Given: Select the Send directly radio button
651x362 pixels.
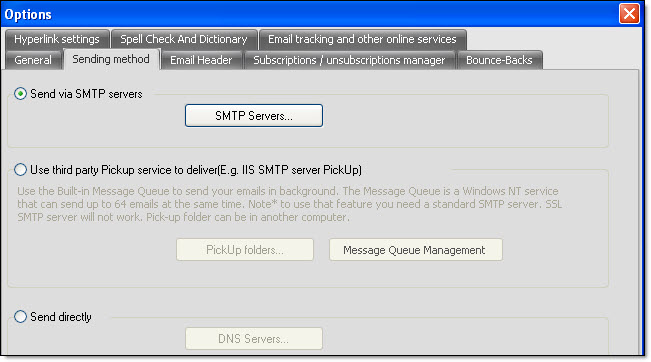Looking at the screenshot, I should 20,316.
